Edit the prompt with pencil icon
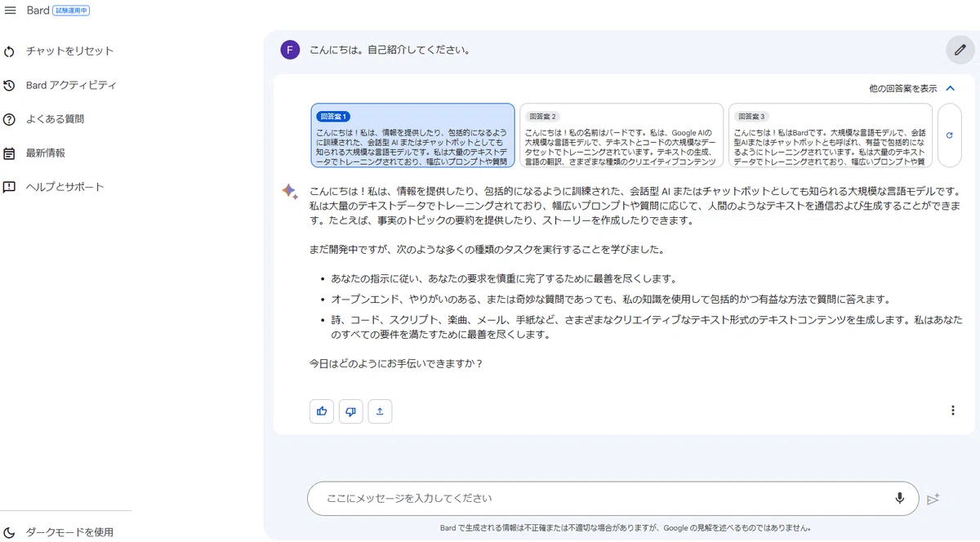Screen dimensions: 980x542 (960, 50)
